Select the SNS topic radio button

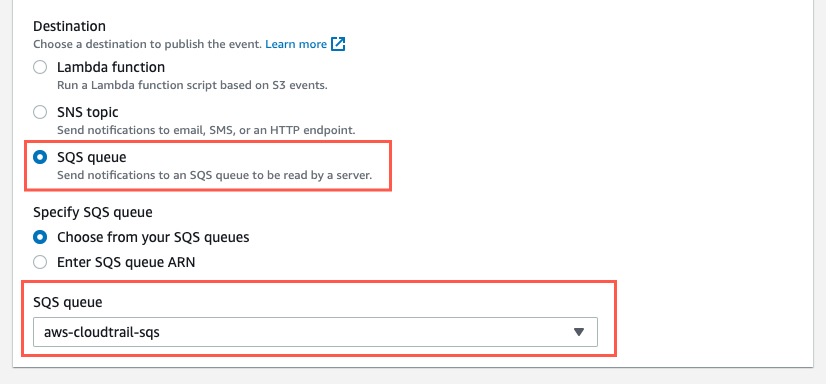(40, 112)
